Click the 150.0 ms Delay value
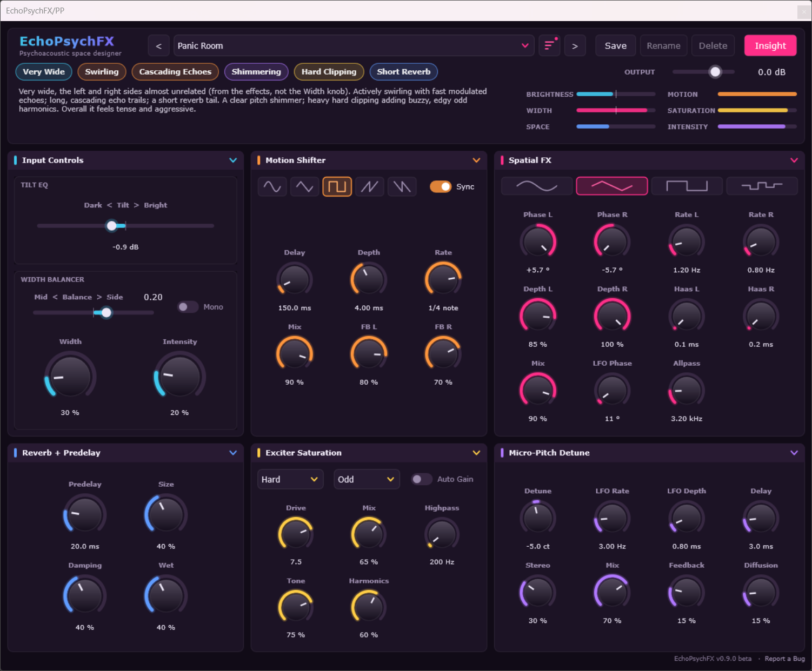Screen dimensions: 812x671 coord(295,308)
